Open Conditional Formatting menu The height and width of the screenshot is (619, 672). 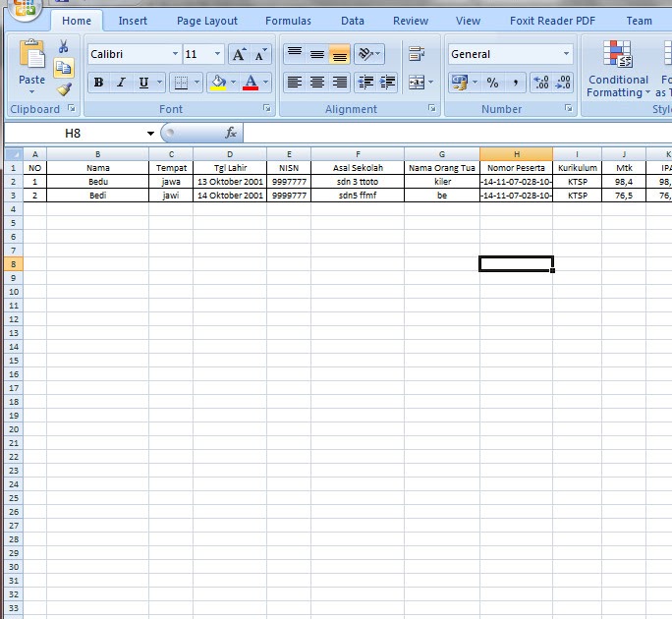point(618,69)
